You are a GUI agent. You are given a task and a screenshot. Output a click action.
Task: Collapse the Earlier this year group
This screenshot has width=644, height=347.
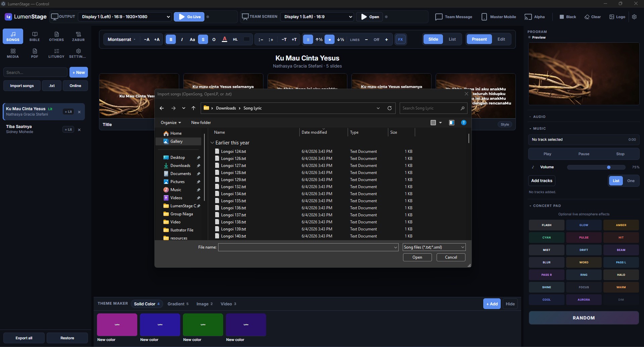point(212,143)
